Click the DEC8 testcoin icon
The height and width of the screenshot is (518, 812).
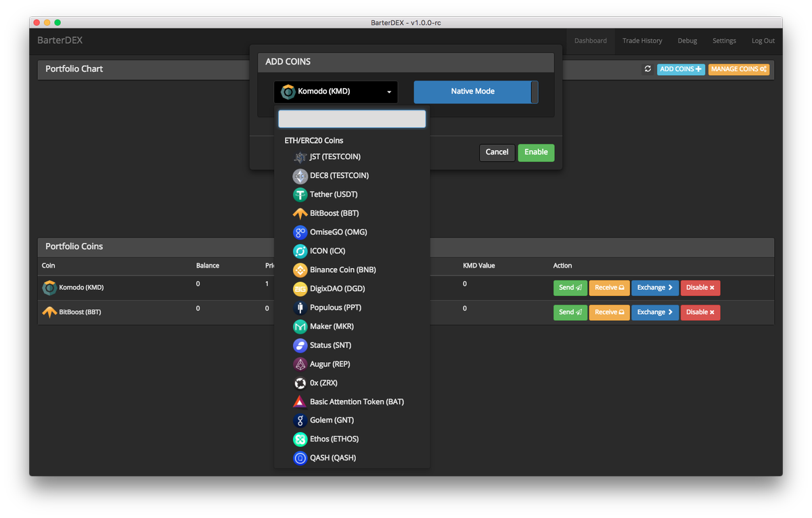(300, 176)
